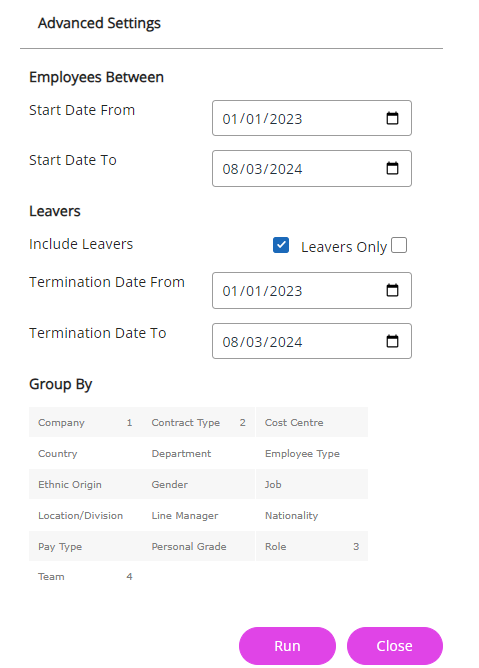Select Department in Group By grid

click(199, 453)
